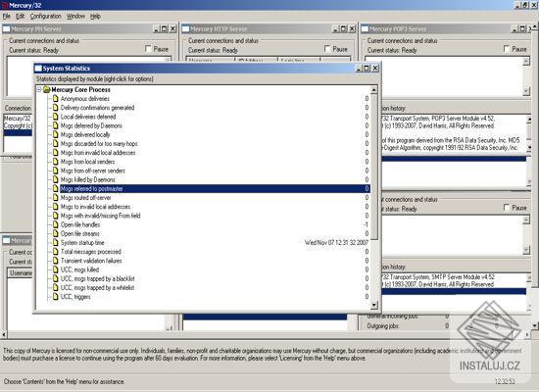Click the Username column header in bottom-left window
Image resolution: width=539 pixels, height=392 pixels.
[20, 273]
